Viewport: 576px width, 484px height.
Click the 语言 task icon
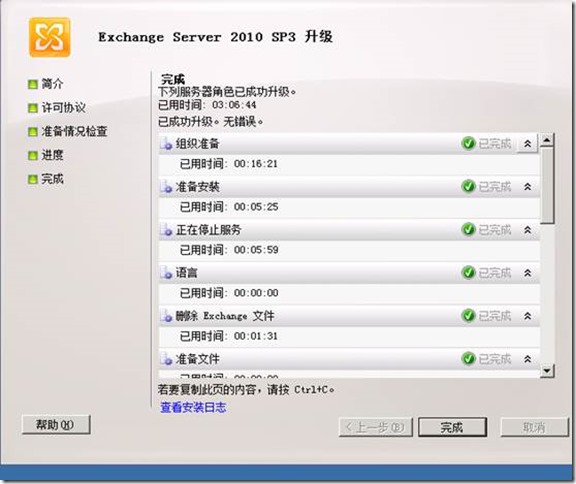click(x=166, y=273)
